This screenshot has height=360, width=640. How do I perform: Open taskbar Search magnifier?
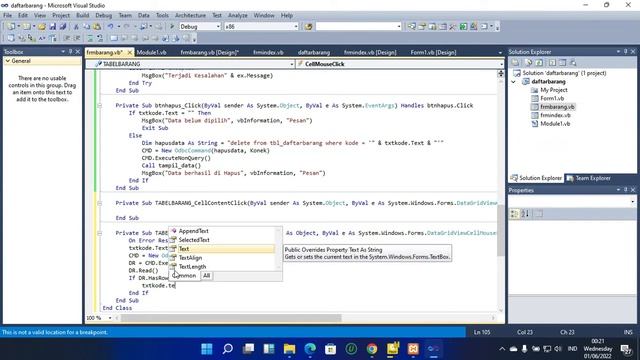(228, 349)
